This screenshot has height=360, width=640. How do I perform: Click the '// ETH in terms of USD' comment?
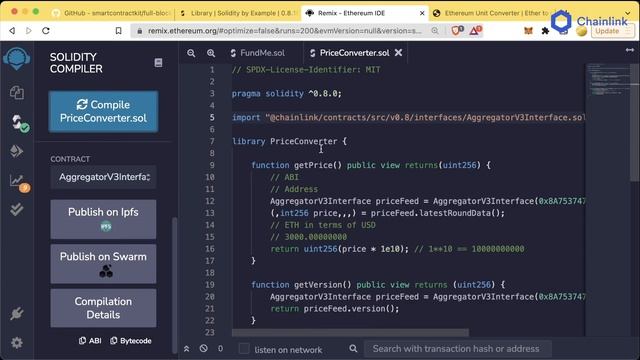coord(323,225)
